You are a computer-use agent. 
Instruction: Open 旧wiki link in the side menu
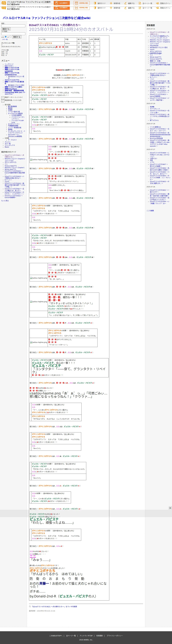click(7, 147)
